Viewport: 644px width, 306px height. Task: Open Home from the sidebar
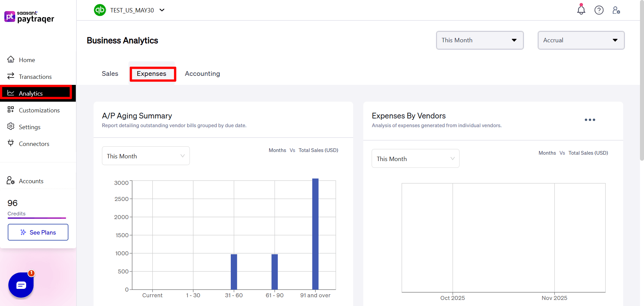(x=27, y=60)
